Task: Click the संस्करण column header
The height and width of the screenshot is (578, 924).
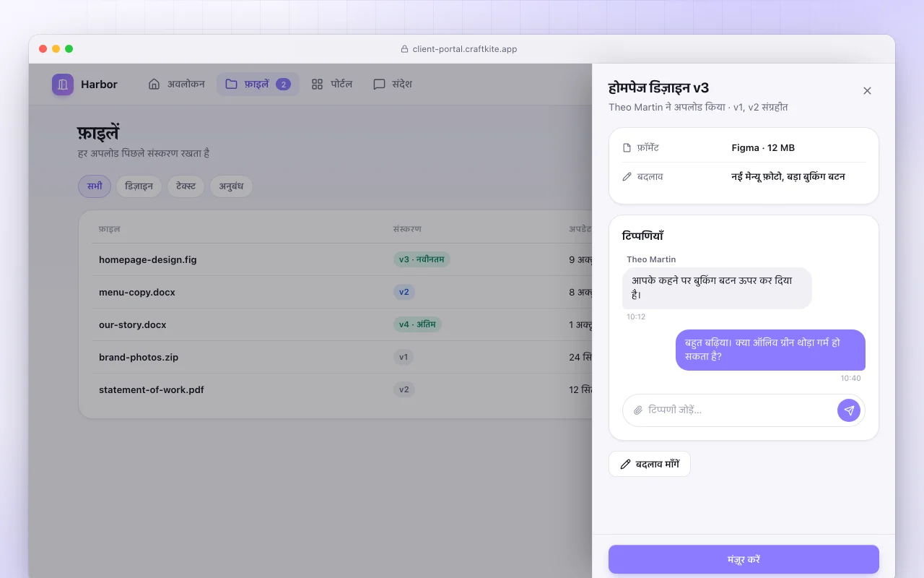Action: click(x=407, y=229)
